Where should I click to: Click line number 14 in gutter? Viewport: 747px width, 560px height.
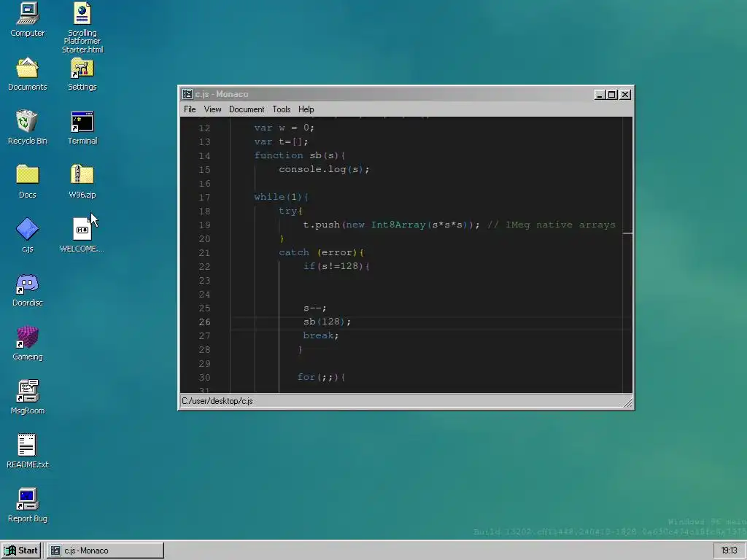pyautogui.click(x=204, y=156)
